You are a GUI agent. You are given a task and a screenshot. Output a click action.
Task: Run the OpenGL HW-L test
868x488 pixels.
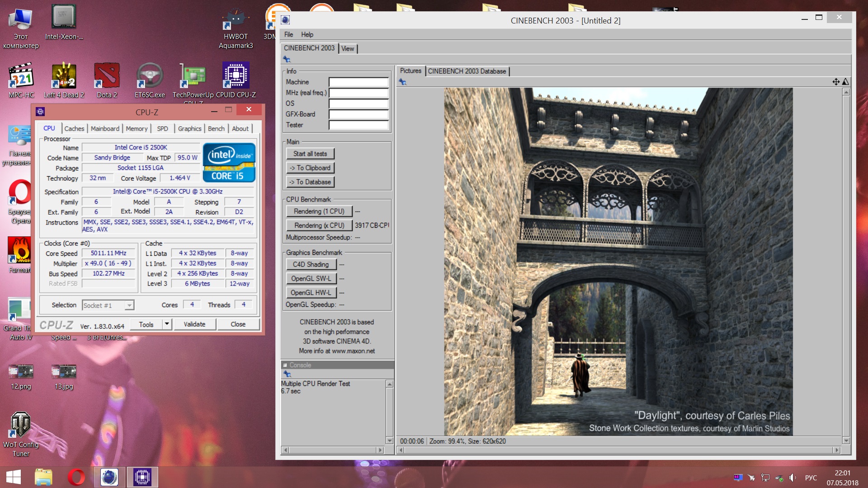pos(311,292)
